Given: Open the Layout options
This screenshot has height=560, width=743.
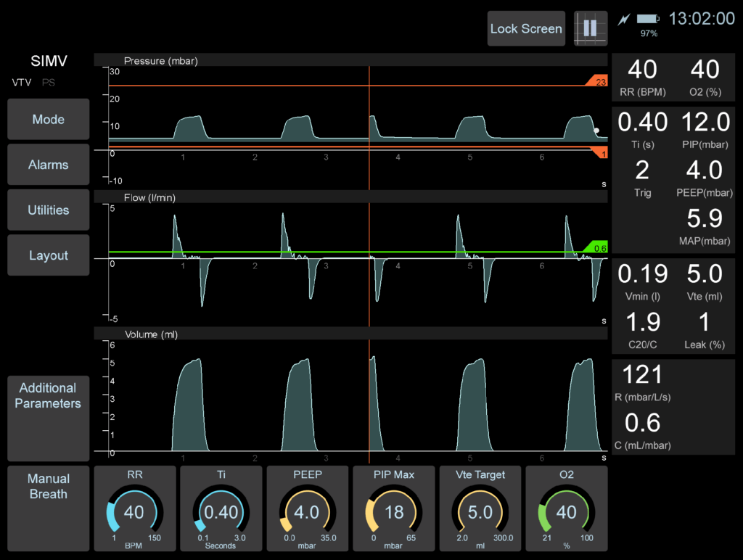Looking at the screenshot, I should click(49, 255).
